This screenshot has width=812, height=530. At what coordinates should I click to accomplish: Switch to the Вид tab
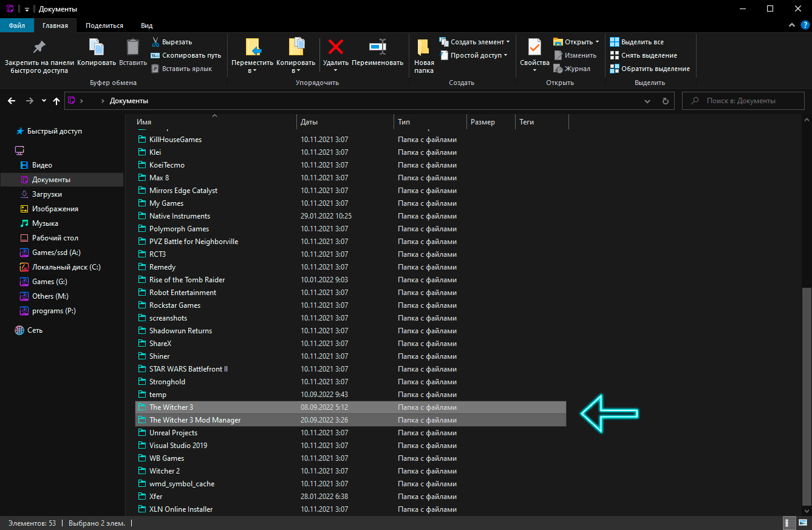(x=146, y=25)
